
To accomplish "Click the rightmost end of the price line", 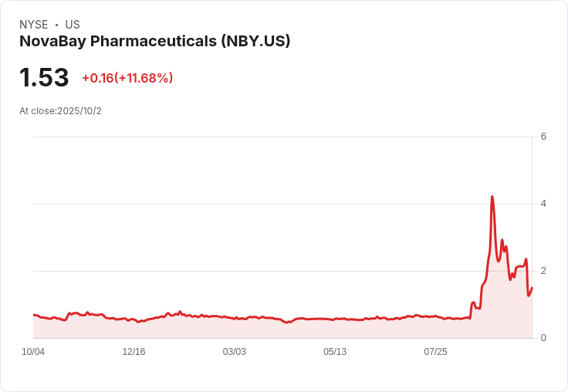I will click(x=532, y=288).
